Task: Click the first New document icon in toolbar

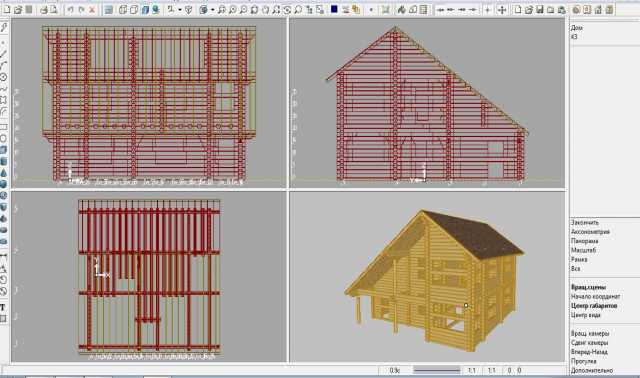Action: 7,9
